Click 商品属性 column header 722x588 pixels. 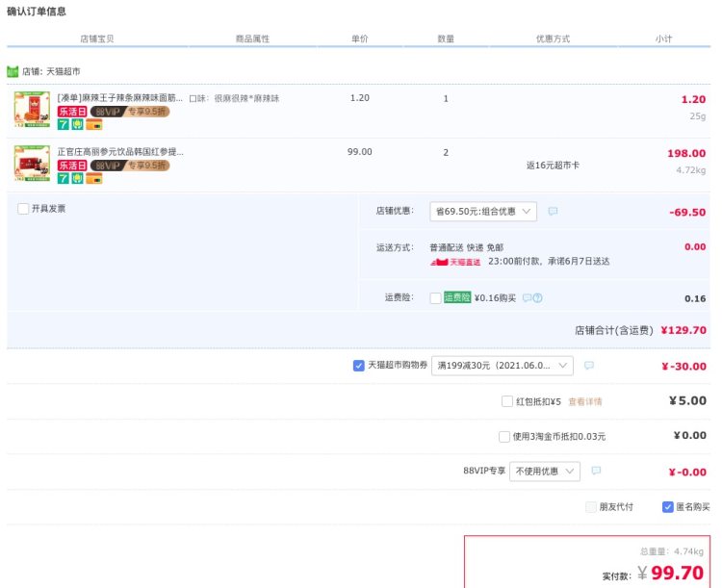(252, 38)
